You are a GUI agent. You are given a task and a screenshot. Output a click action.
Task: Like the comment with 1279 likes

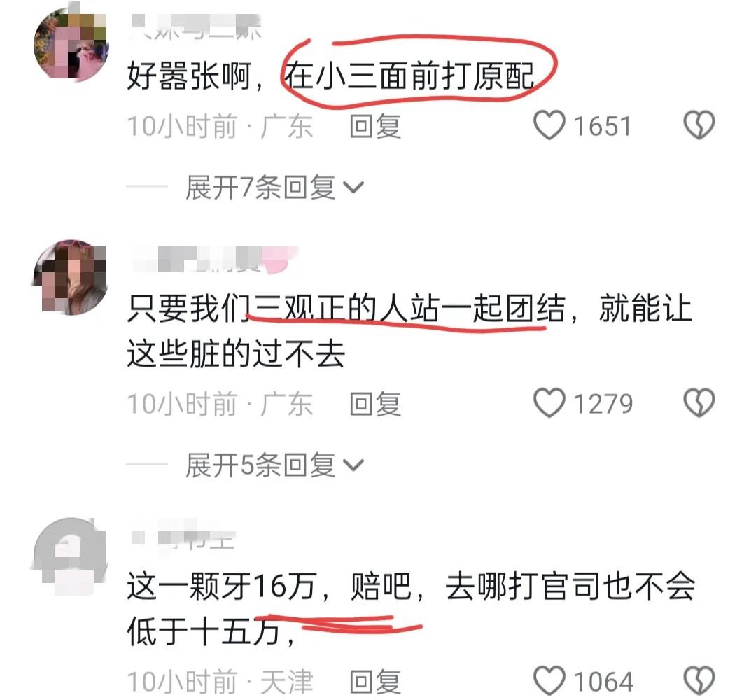tap(549, 403)
